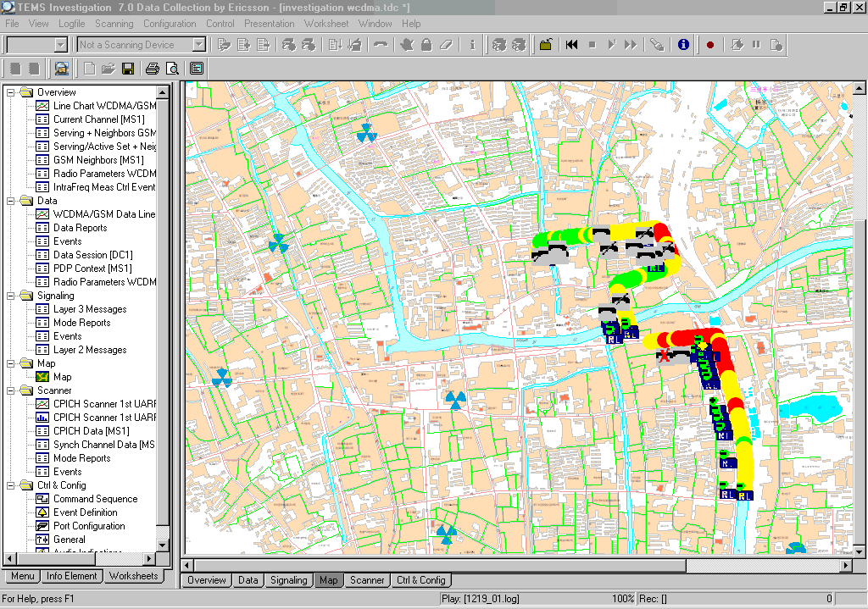
Task: Open the Presentation menu
Action: [x=270, y=24]
